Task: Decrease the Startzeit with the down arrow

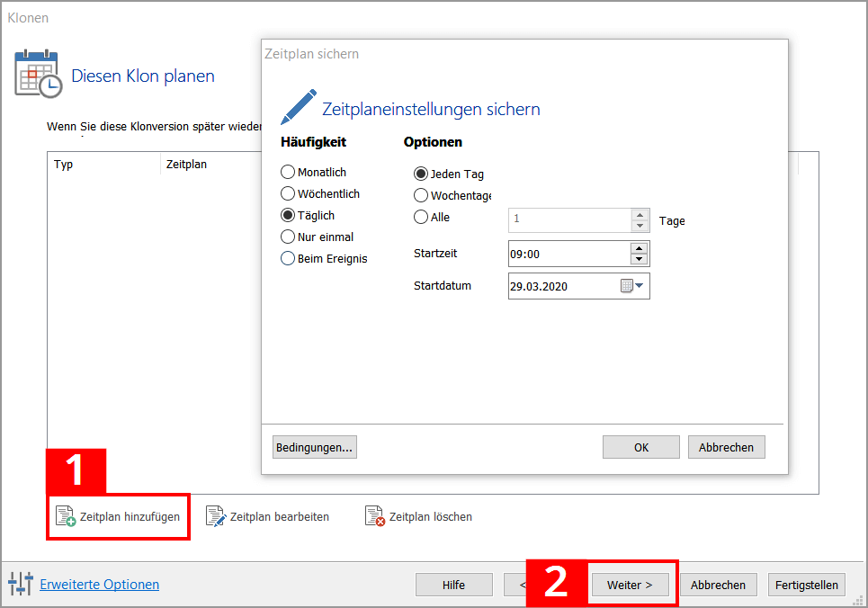Action: point(640,259)
